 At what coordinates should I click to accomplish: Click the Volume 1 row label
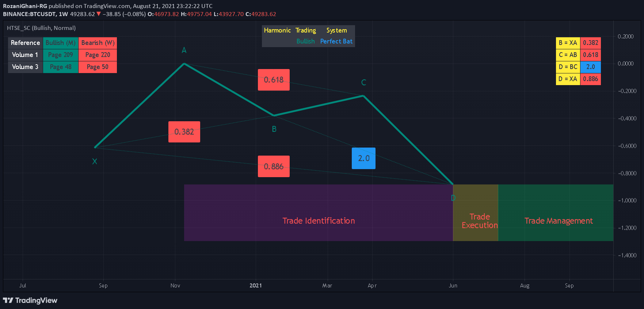pos(26,55)
